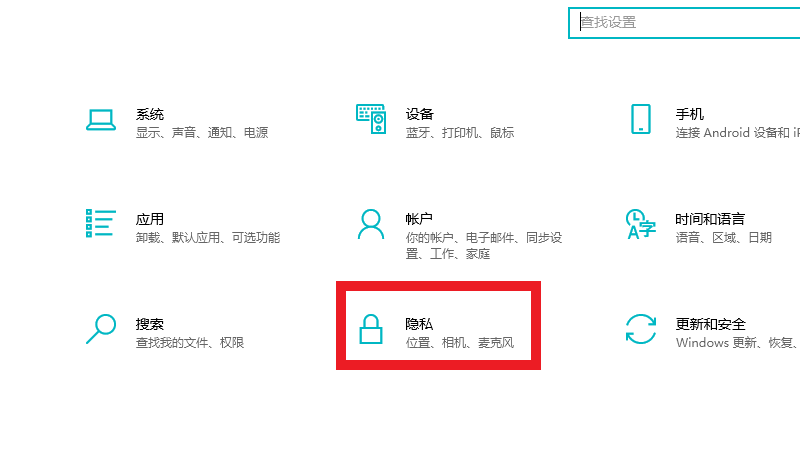Viewport: 800px width, 450px height.
Task: Open the 系统 settings title
Action: [150, 114]
